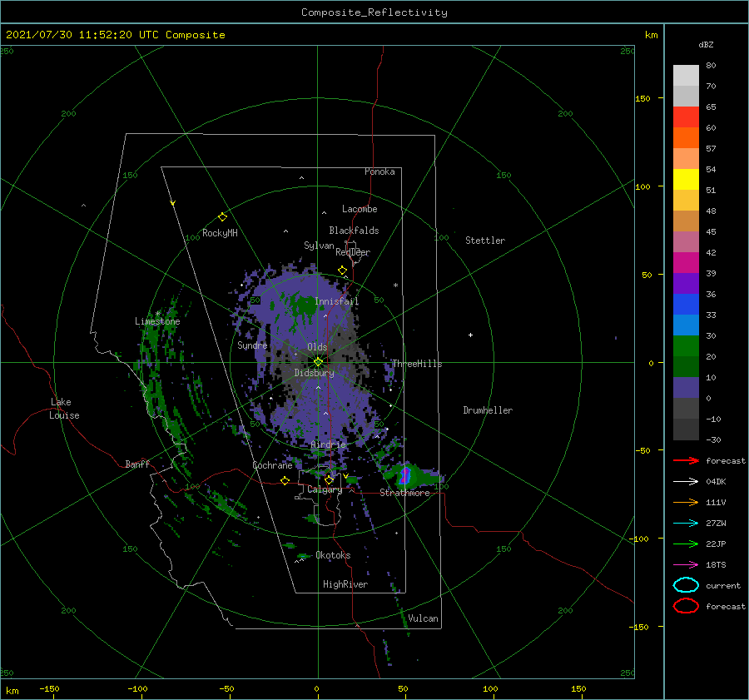Click the Lacombe label
This screenshot has width=749, height=700.
(360, 209)
